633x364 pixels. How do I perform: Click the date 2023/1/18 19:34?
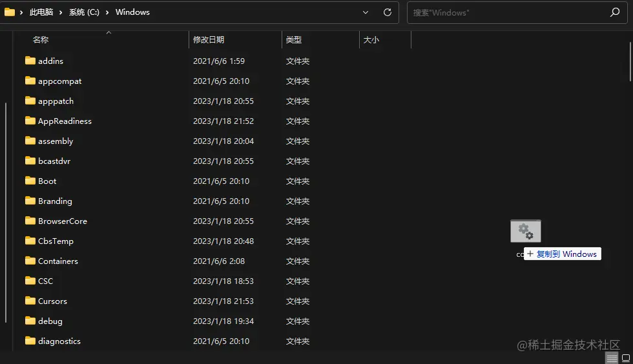click(x=223, y=321)
